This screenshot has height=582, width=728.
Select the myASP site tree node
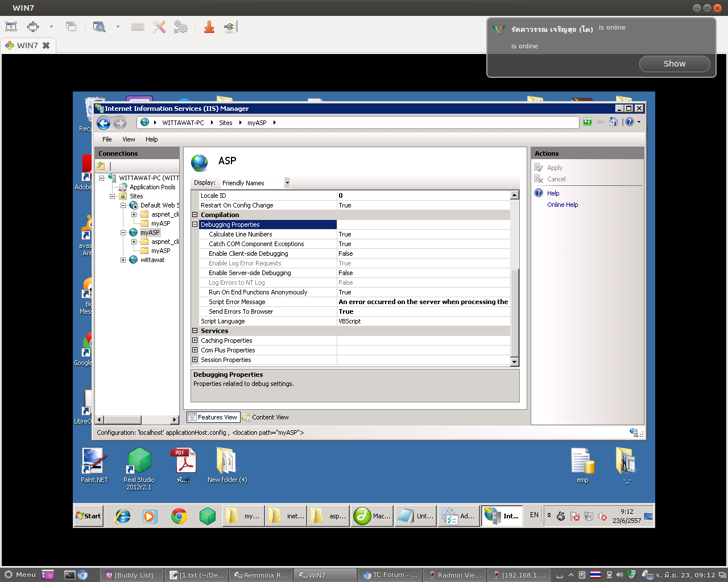point(150,232)
